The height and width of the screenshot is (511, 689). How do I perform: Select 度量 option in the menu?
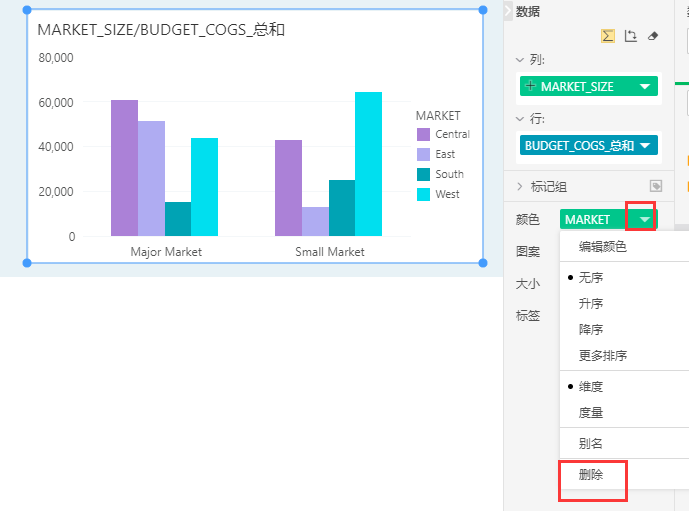coord(591,412)
